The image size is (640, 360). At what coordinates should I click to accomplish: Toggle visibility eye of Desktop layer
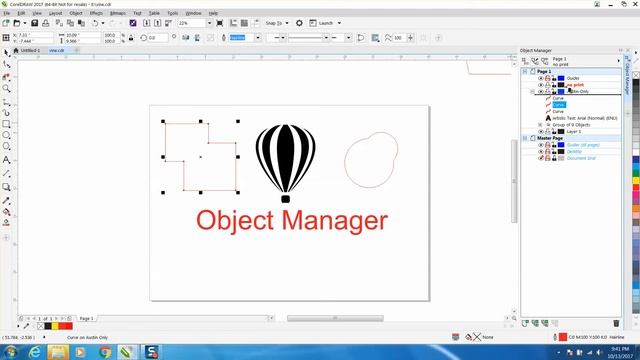tap(541, 151)
